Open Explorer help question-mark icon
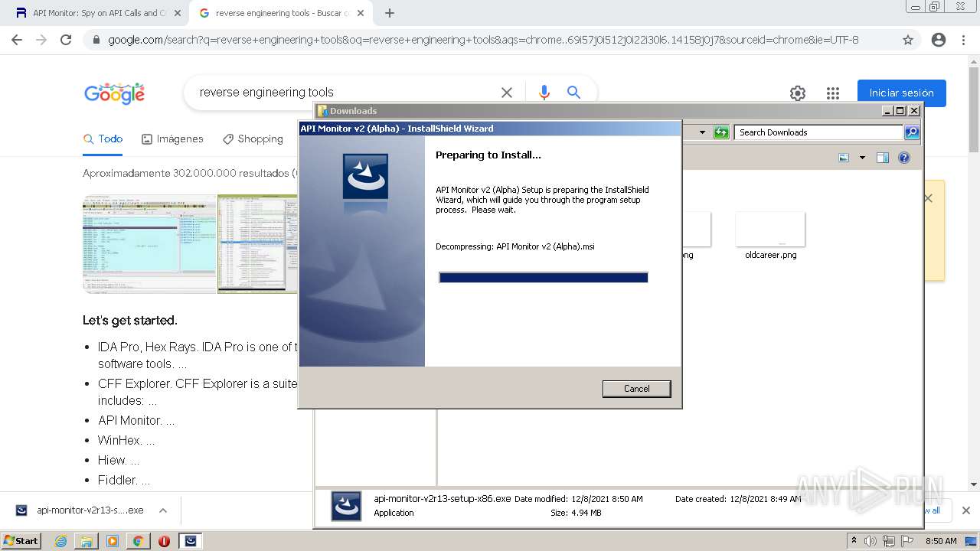Viewport: 980px width, 551px height. coord(904,158)
